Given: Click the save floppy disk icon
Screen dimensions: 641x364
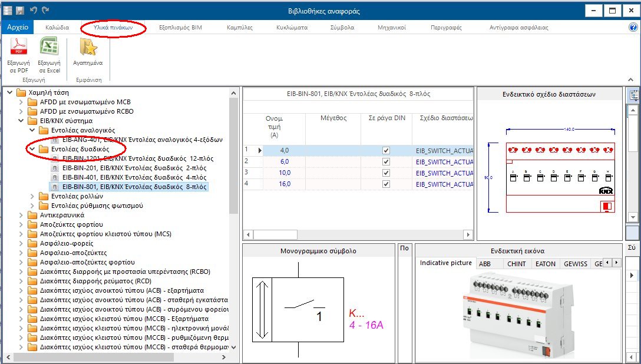Looking at the screenshot, I should tap(20, 11).
